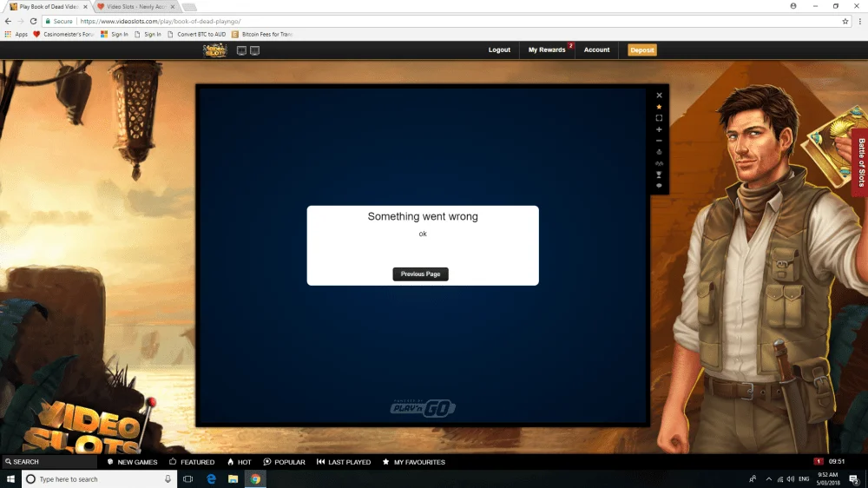Open the People icon in system tray
The width and height of the screenshot is (868, 488).
pos(753,479)
